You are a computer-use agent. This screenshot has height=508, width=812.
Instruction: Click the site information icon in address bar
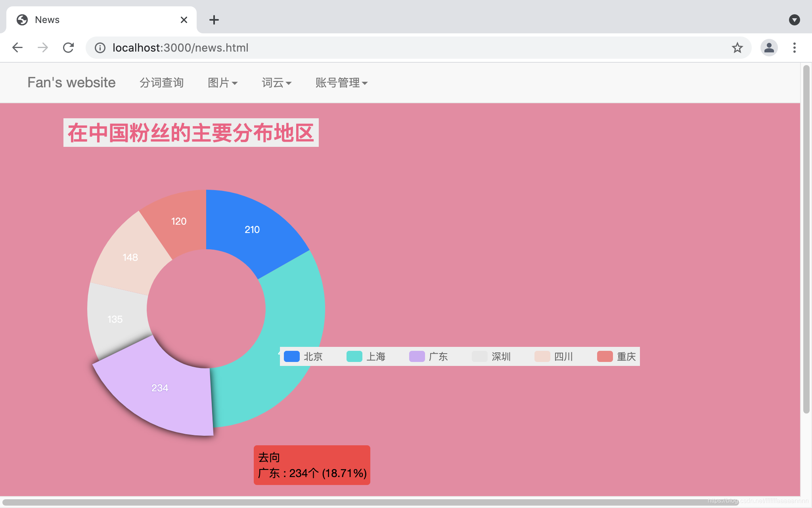[x=100, y=48]
